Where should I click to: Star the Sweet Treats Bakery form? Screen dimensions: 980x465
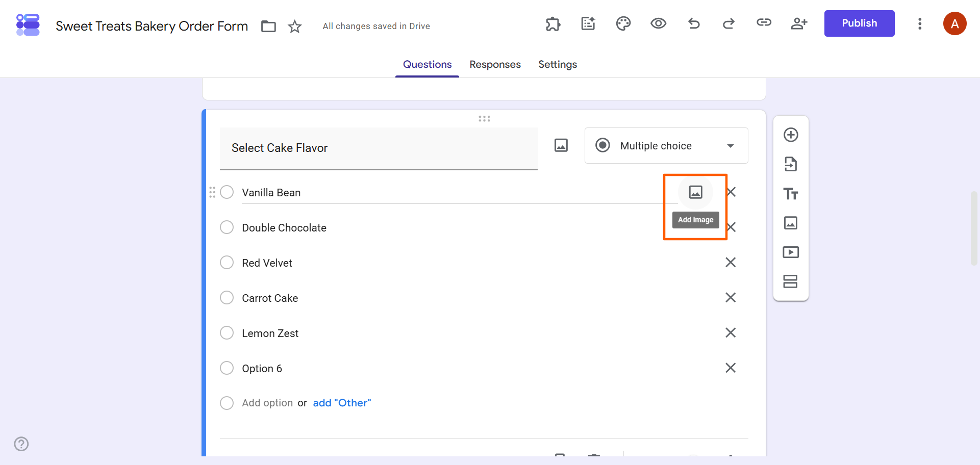pos(295,26)
